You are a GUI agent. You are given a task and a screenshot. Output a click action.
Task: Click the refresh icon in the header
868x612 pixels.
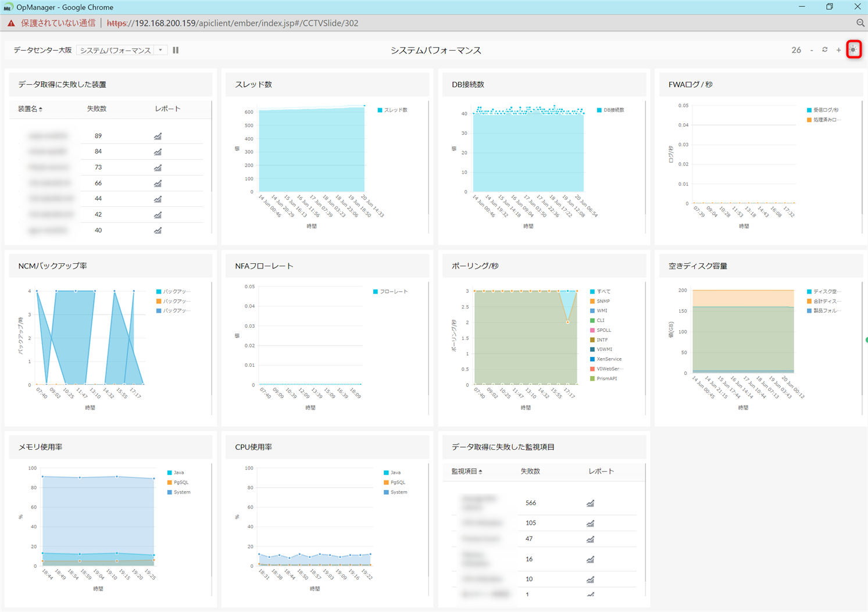(824, 50)
